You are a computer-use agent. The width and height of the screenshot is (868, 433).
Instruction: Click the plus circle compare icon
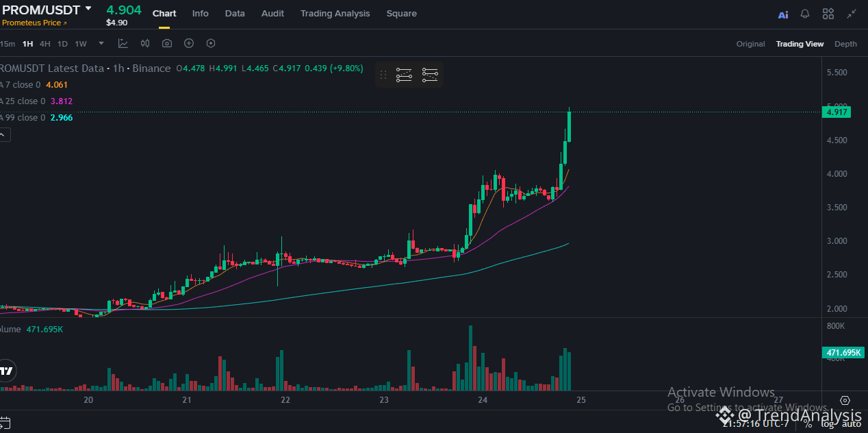[189, 43]
